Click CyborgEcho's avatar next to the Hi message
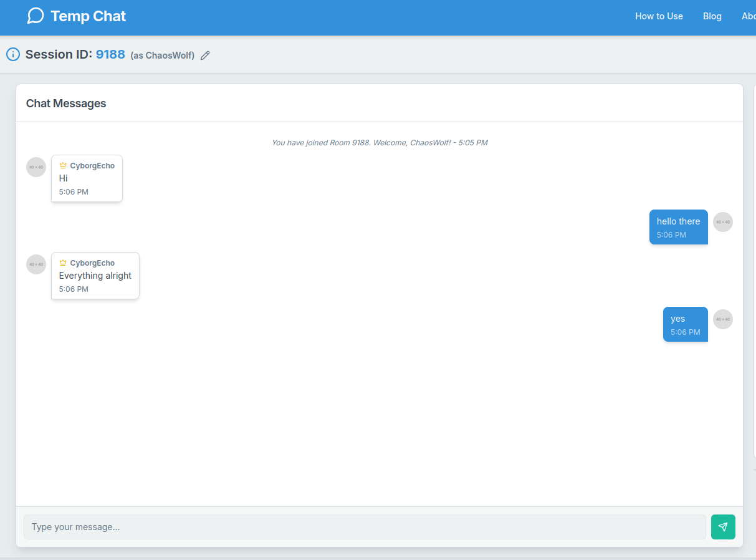Image resolution: width=756 pixels, height=560 pixels. (x=36, y=167)
